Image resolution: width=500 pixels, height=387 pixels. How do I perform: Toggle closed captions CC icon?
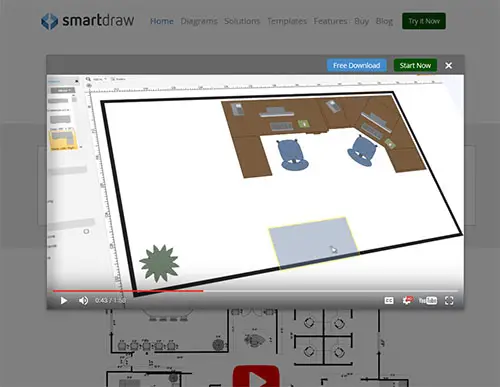(389, 301)
